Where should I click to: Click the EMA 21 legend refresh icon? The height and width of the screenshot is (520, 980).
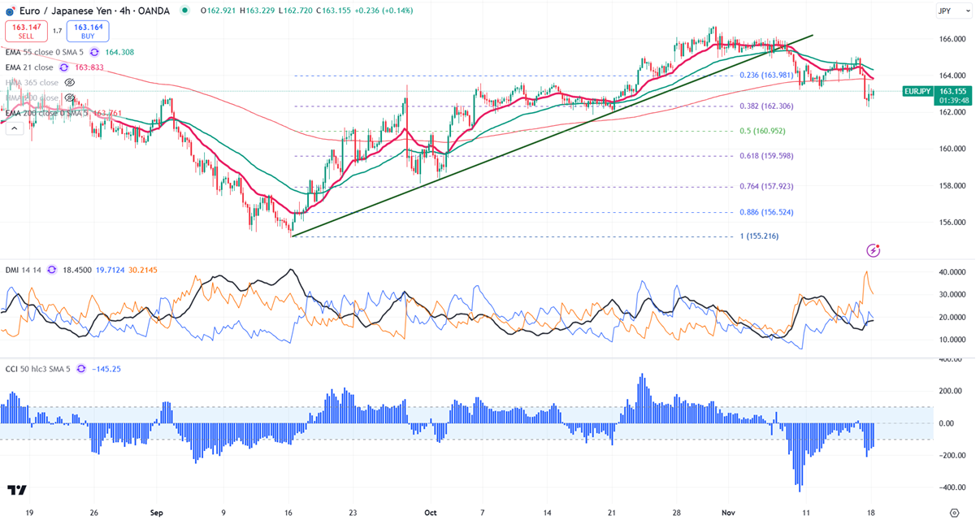[66, 67]
